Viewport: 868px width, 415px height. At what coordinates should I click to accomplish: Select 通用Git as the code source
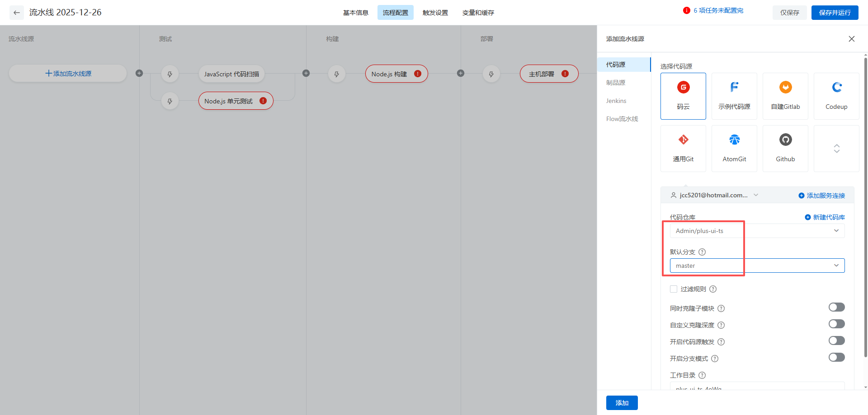pyautogui.click(x=683, y=149)
